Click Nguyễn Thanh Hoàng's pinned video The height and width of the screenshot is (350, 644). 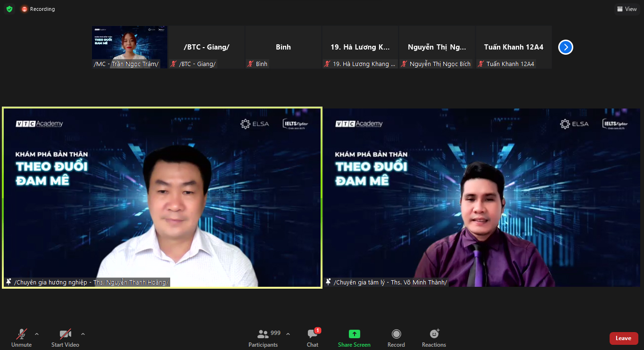[x=162, y=197]
